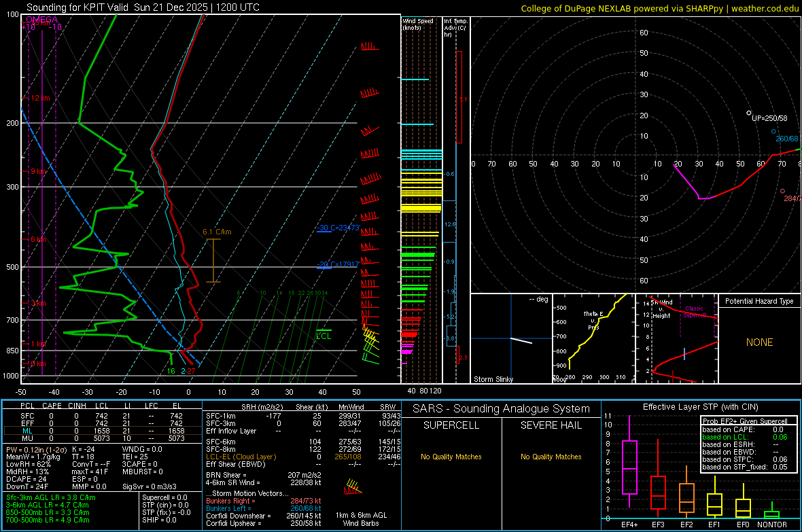
Task: Click the -20 C=17917' level label
Action: pyautogui.click(x=338, y=264)
